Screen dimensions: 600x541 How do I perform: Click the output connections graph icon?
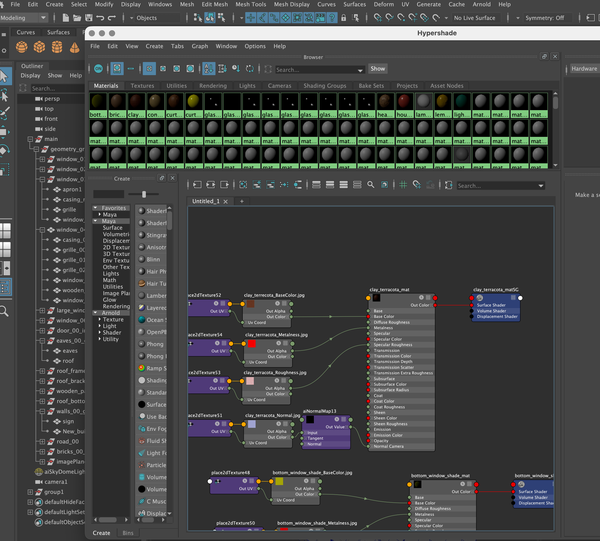tap(225, 185)
